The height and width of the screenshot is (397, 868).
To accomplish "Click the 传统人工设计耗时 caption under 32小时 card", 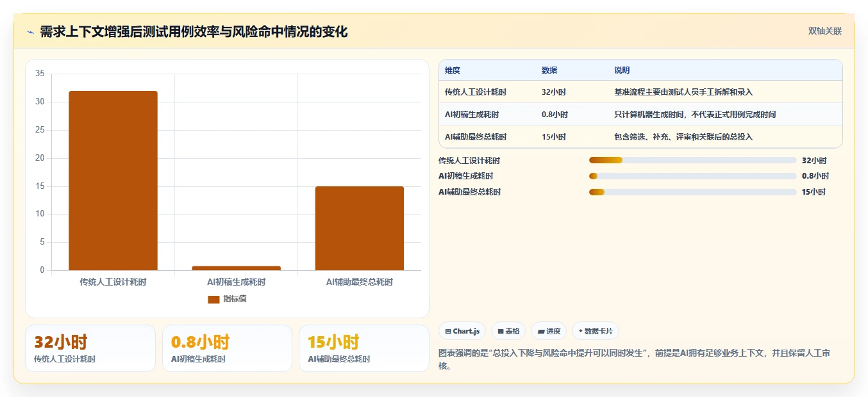I will (x=65, y=359).
